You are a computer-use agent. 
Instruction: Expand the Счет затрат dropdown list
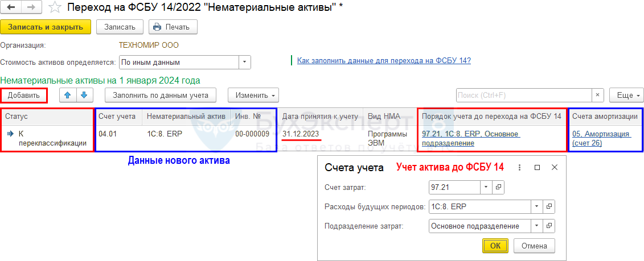coord(486,188)
